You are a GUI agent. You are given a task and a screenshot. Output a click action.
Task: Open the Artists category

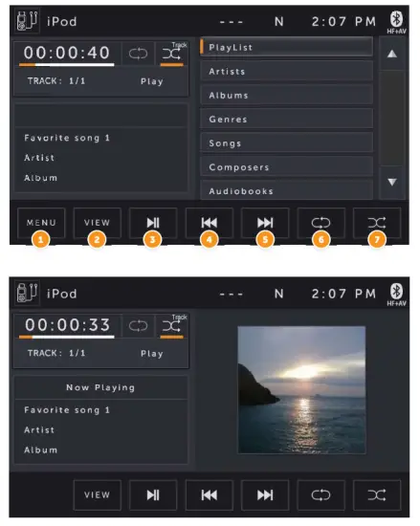286,71
